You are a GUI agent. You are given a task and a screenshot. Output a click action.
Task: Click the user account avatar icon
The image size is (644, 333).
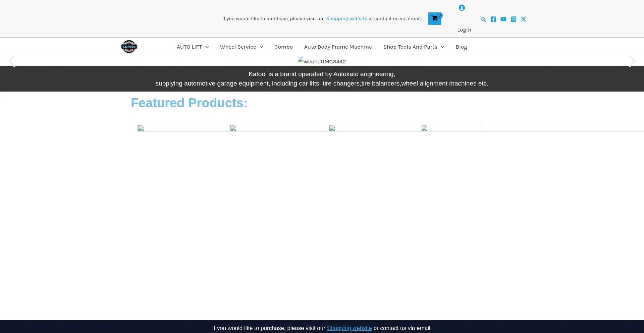[462, 8]
